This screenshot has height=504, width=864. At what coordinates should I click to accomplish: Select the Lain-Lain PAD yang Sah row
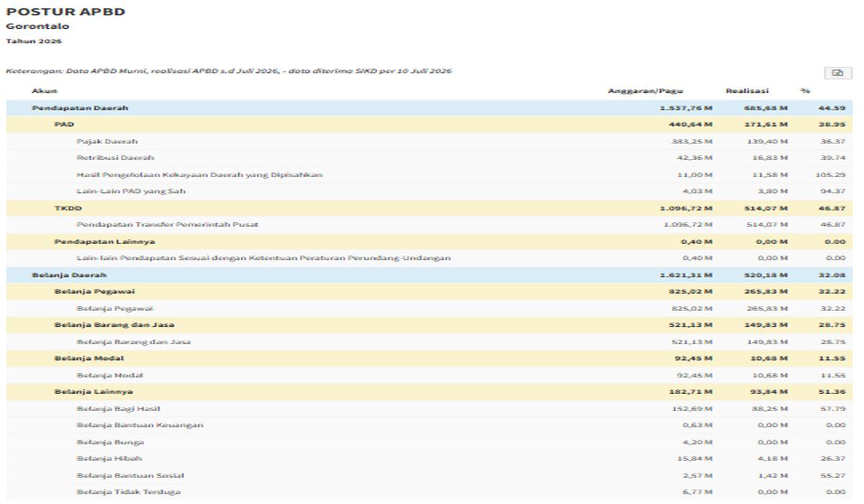tap(429, 192)
